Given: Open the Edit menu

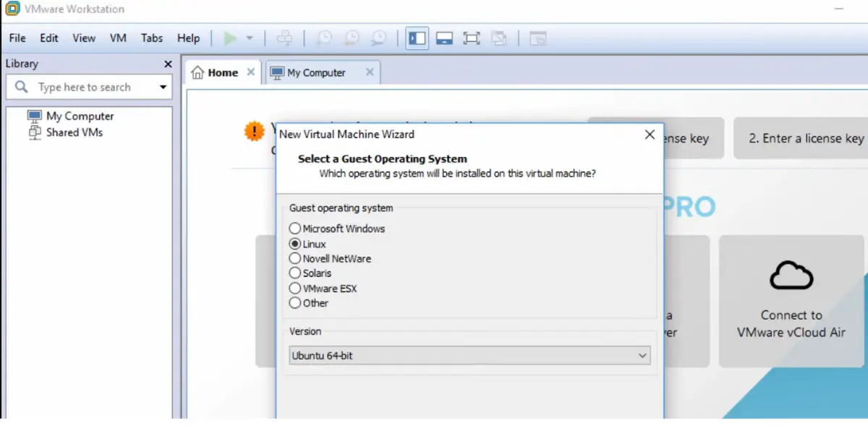Looking at the screenshot, I should click(49, 38).
